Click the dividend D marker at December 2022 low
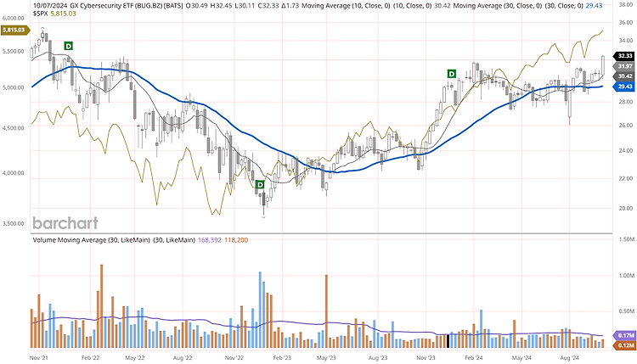637x364 pixels. [260, 185]
